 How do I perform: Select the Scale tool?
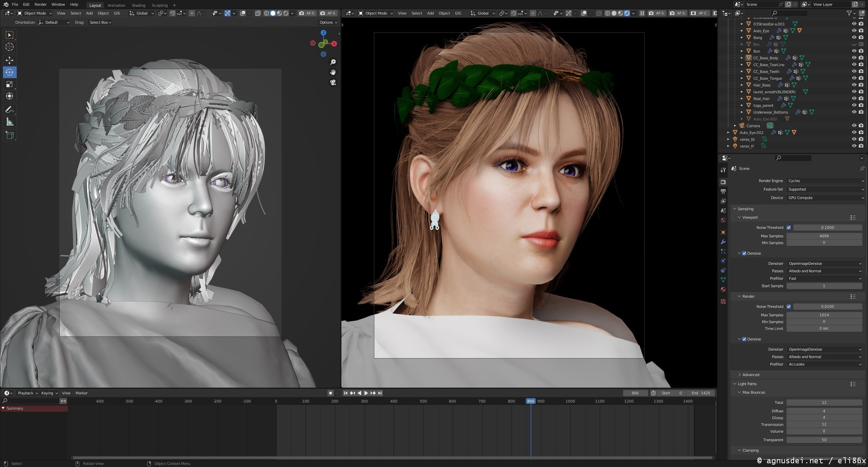[9, 84]
